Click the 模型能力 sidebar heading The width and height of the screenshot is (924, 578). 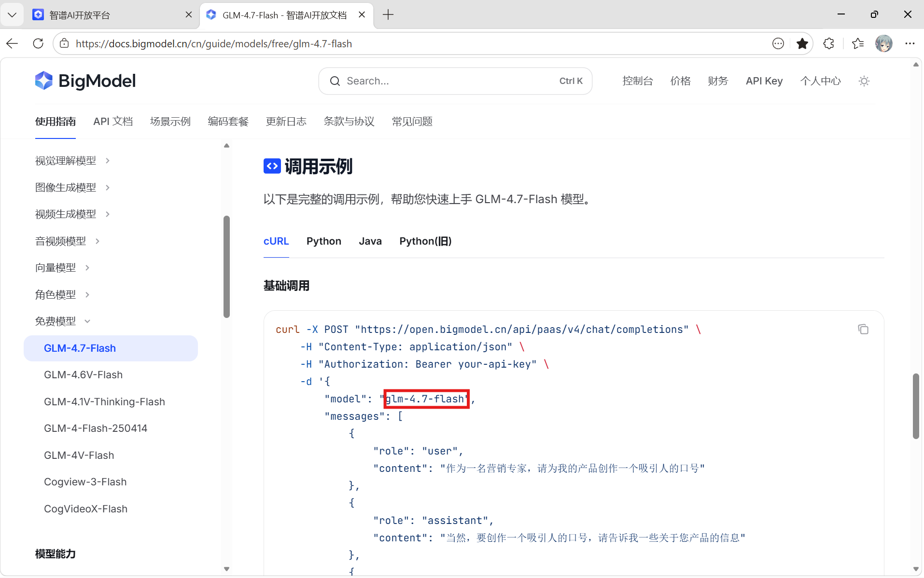point(56,554)
